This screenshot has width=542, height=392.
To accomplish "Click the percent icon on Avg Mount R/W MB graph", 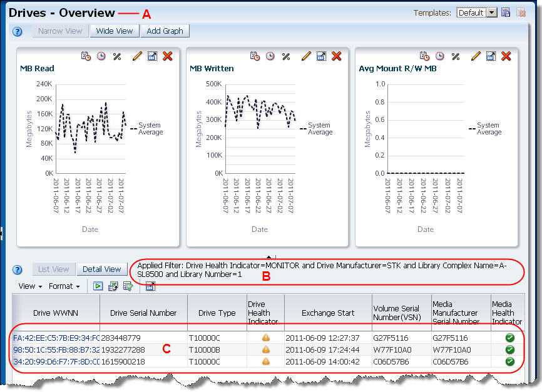I will 456,56.
